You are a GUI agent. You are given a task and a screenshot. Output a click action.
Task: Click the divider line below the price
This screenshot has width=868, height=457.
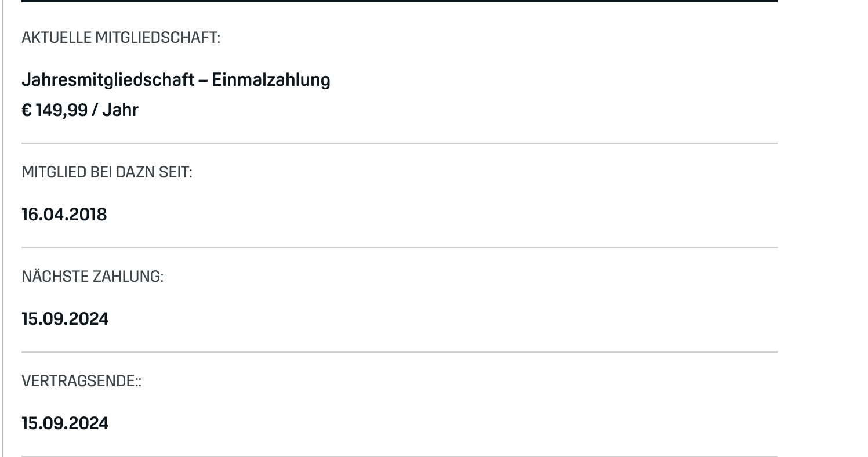tap(399, 143)
